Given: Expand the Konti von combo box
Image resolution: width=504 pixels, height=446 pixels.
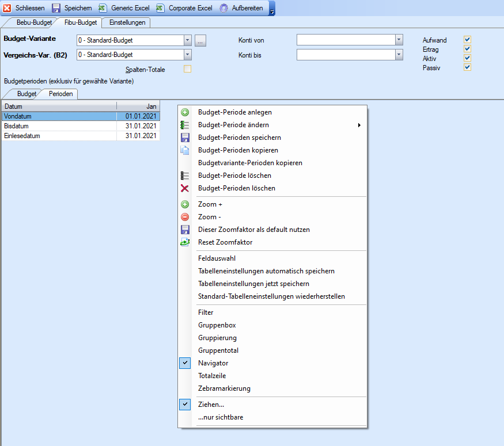Looking at the screenshot, I should (399, 40).
